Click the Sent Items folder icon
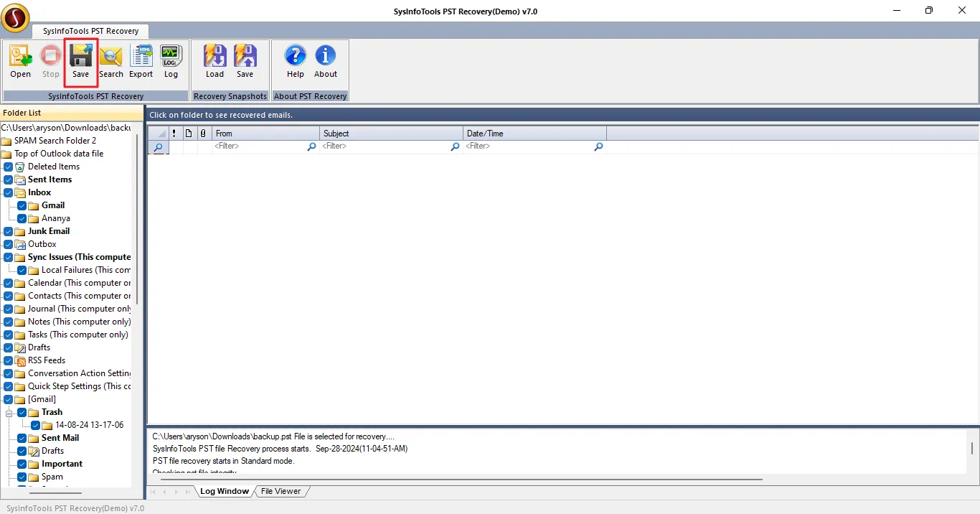Image resolution: width=980 pixels, height=514 pixels. [20, 179]
